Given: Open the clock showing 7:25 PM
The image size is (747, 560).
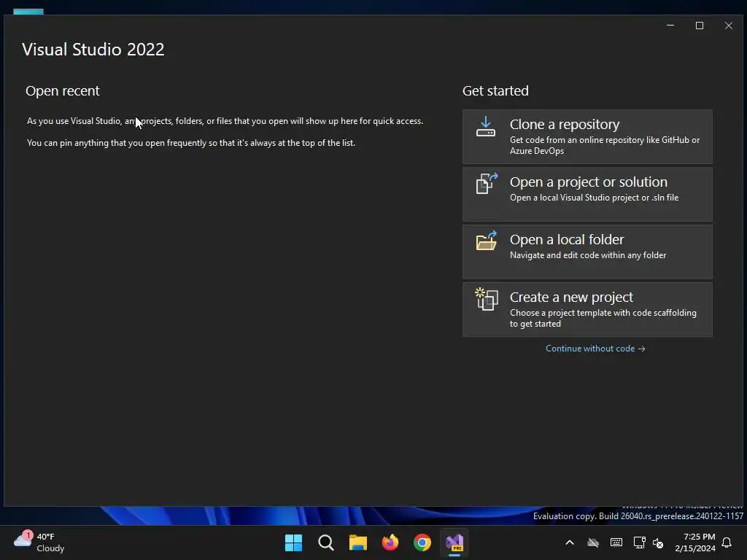Looking at the screenshot, I should (x=695, y=542).
